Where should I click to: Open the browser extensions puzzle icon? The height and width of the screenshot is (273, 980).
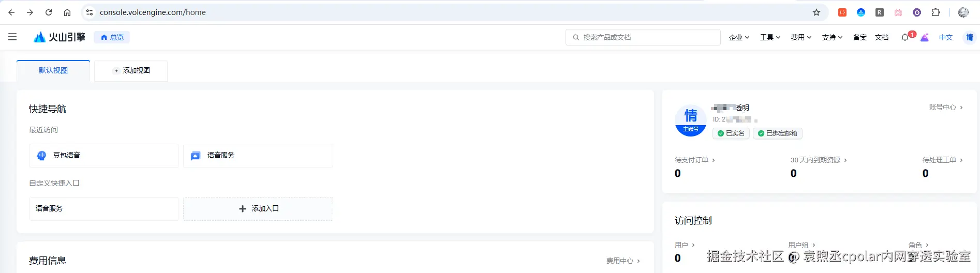pyautogui.click(x=936, y=12)
